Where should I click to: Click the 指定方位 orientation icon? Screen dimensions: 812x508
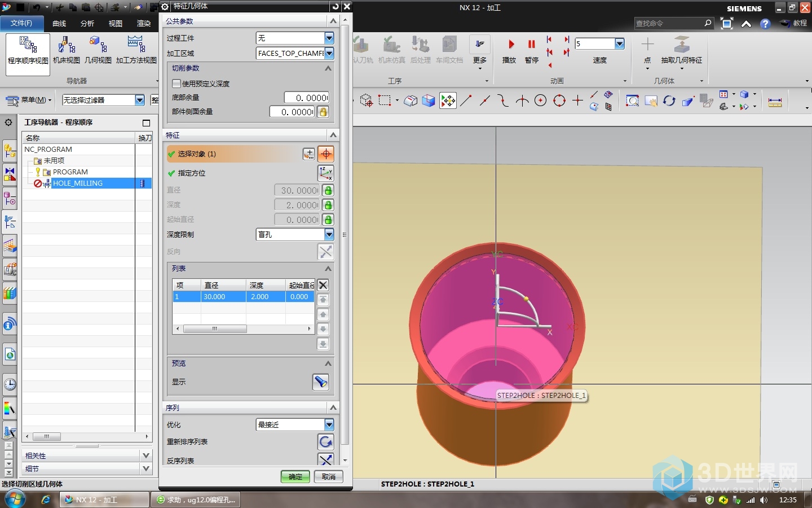click(x=326, y=173)
